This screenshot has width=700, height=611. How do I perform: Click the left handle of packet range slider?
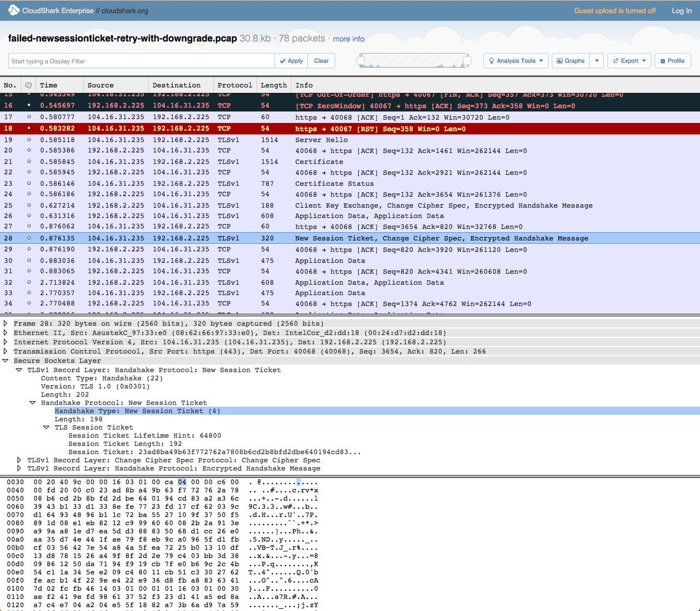(x=360, y=61)
